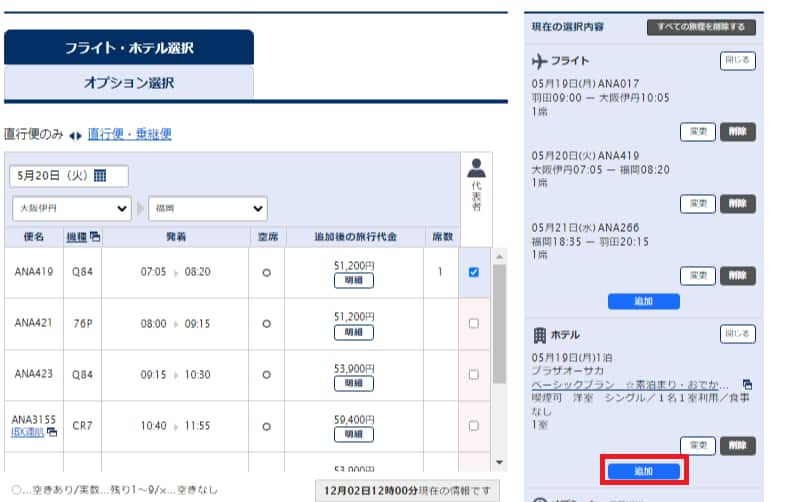This screenshot has width=801, height=502.
Task: Select the ANA3155 flight checkbox
Action: 473,426
